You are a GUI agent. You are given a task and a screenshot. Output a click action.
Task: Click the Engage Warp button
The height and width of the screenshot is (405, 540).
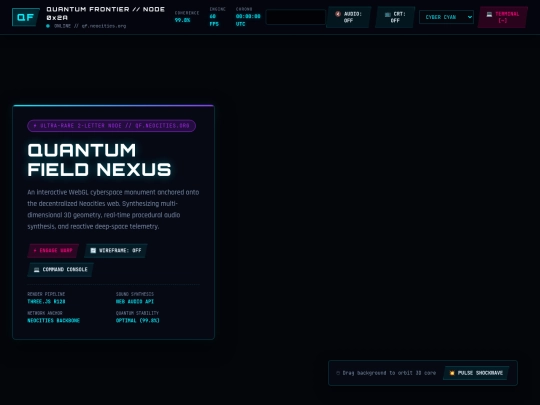pos(53,250)
